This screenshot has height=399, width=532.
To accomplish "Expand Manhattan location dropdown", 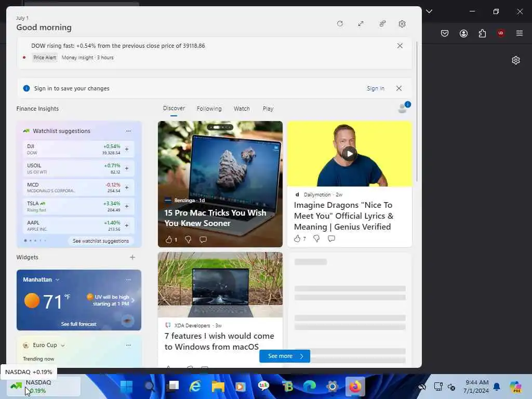I will [x=57, y=280].
